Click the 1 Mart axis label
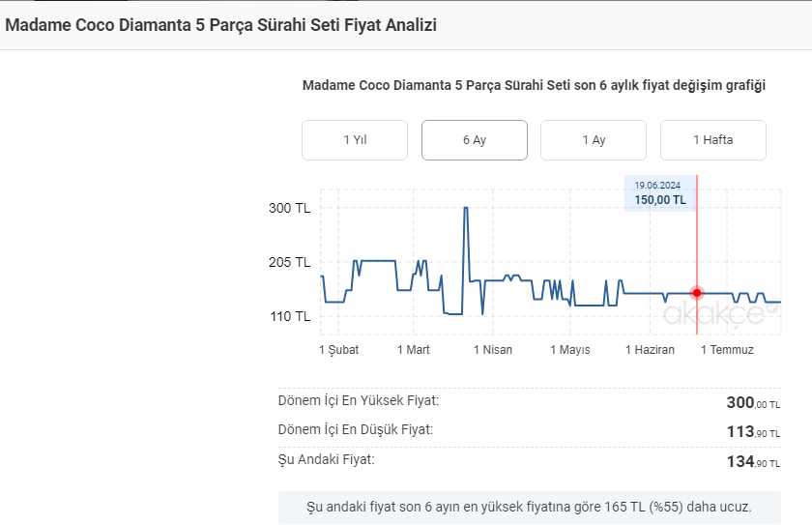812x525 pixels. [x=414, y=350]
